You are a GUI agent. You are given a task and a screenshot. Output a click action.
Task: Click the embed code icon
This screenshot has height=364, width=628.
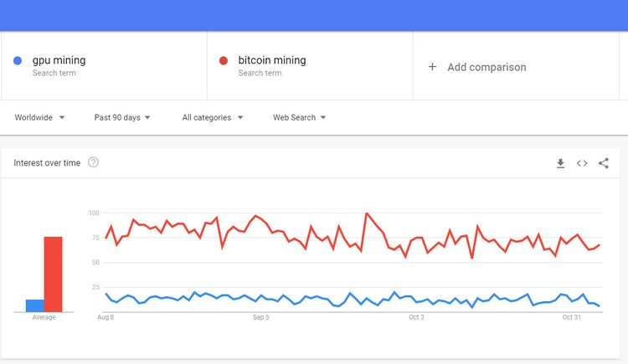(x=582, y=163)
